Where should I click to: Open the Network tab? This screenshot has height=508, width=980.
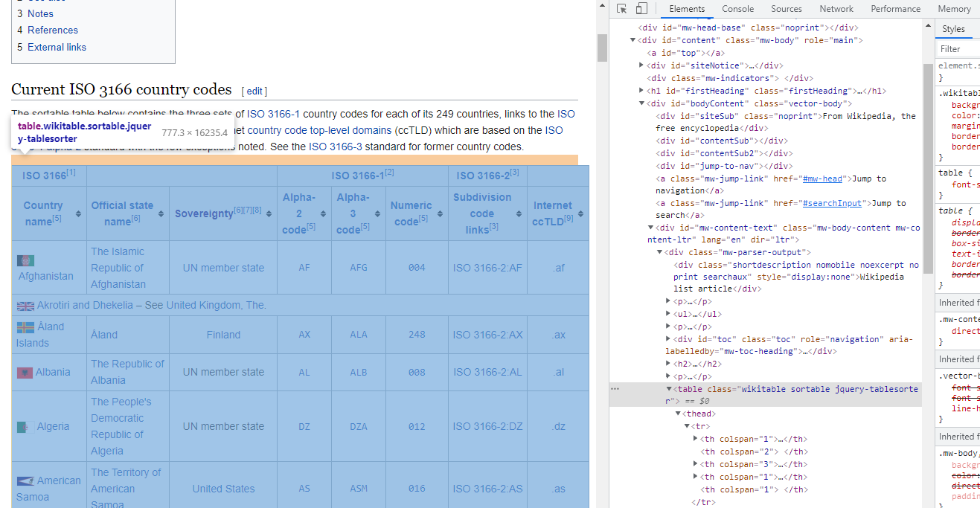coord(836,9)
